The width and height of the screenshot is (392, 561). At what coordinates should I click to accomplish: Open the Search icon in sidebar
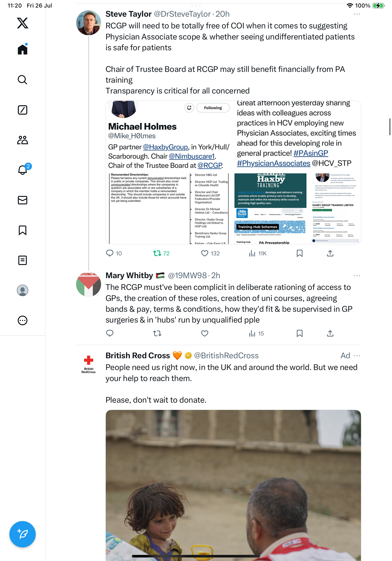pyautogui.click(x=23, y=80)
